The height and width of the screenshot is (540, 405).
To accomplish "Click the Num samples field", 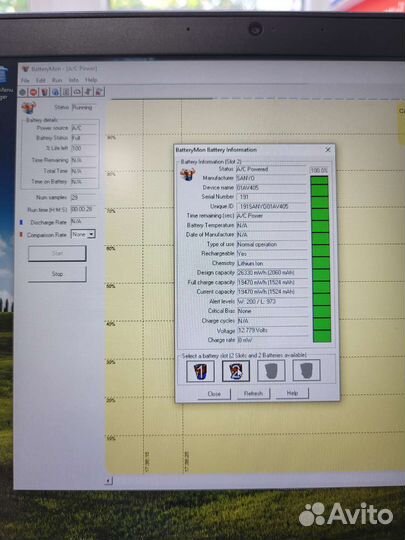I will pyautogui.click(x=83, y=198).
